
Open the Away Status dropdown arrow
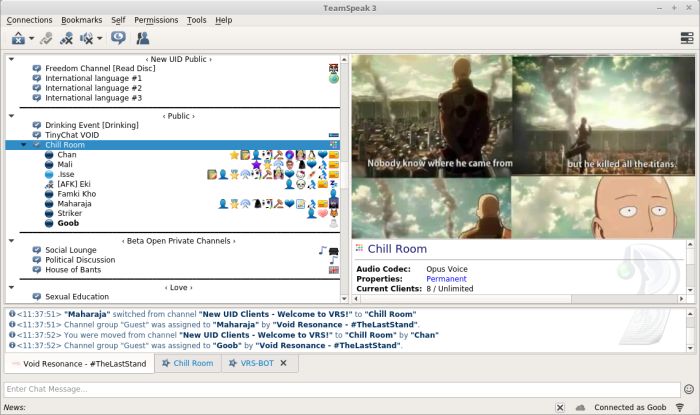click(x=32, y=38)
